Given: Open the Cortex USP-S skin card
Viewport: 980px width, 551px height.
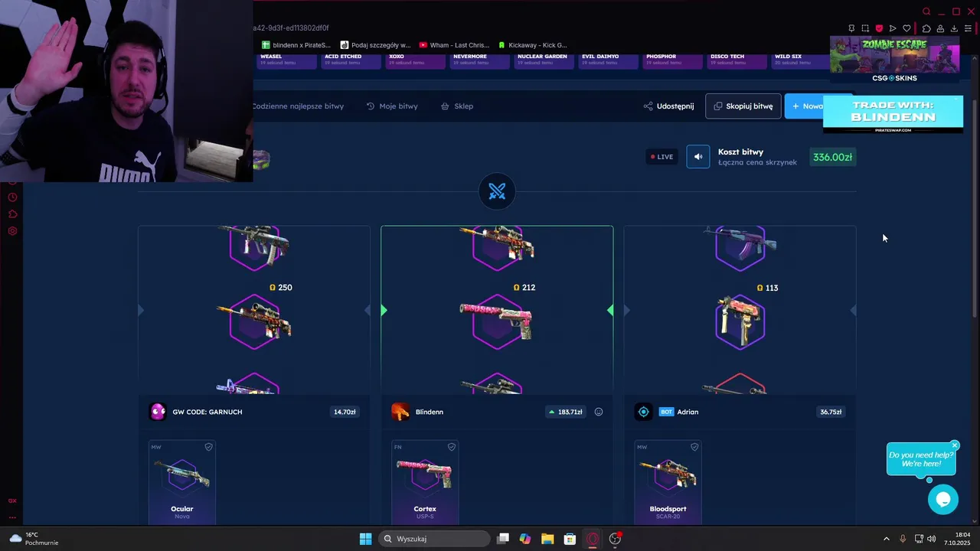Looking at the screenshot, I should [x=425, y=482].
